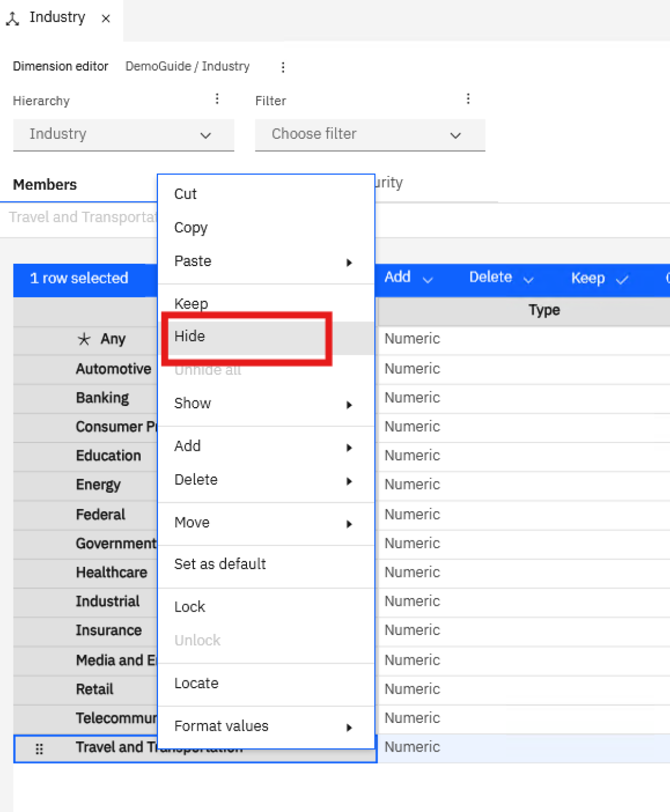Screen dimensions: 670x812
Task: Open the Hierarchy options kebab menu
Action: click(217, 99)
